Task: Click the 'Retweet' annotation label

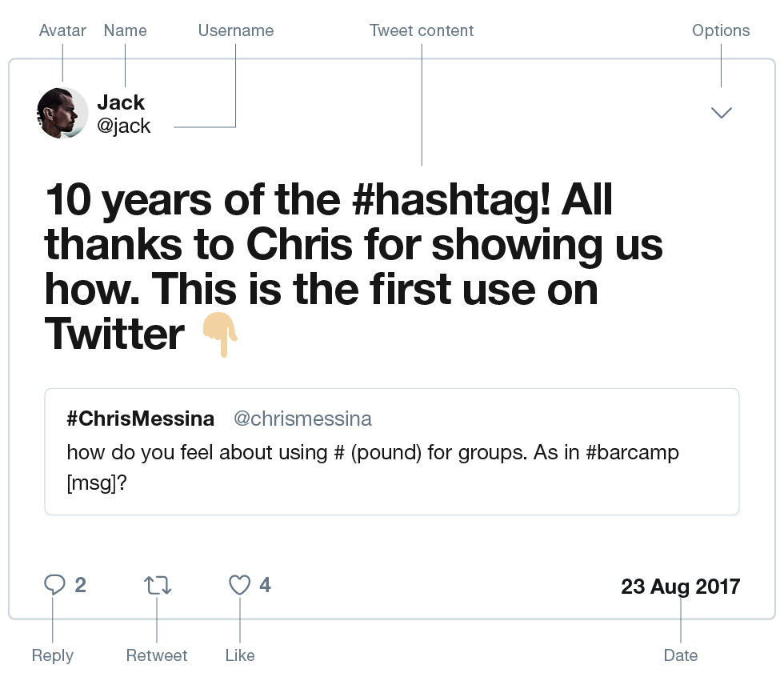Action: (x=157, y=655)
